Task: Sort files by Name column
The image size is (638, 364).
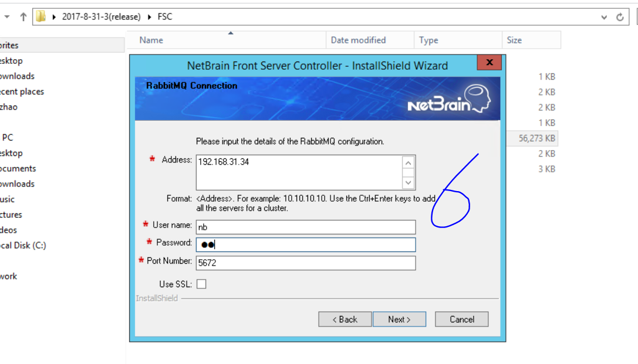Action: click(x=226, y=40)
